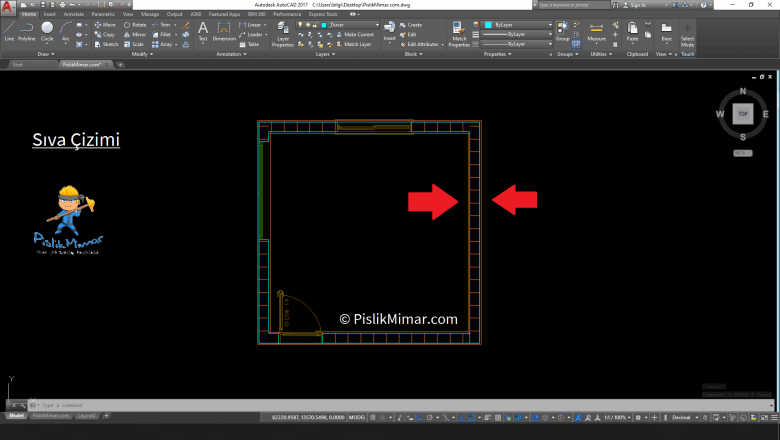Pick the Circle tool
The height and width of the screenshot is (440, 780).
coord(47,30)
